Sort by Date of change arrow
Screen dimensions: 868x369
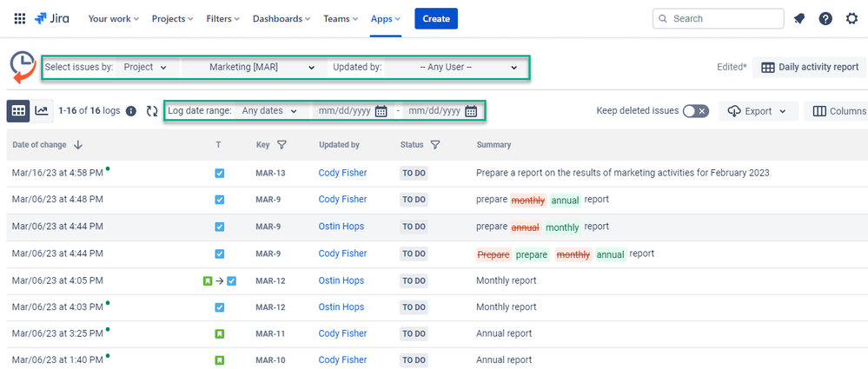coord(78,145)
